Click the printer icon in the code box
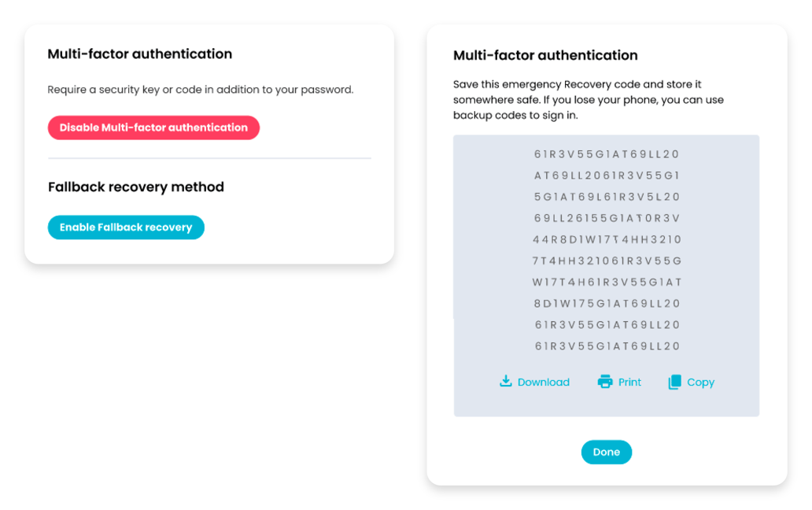The image size is (812, 510). (x=603, y=381)
